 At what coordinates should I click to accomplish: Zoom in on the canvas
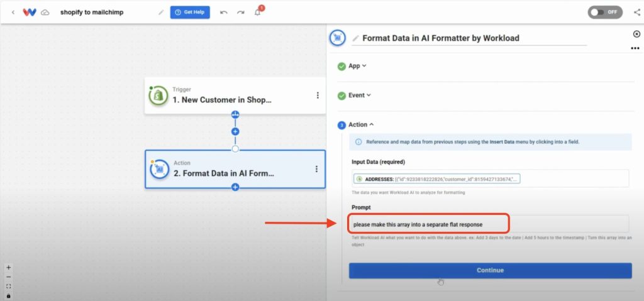[9, 267]
